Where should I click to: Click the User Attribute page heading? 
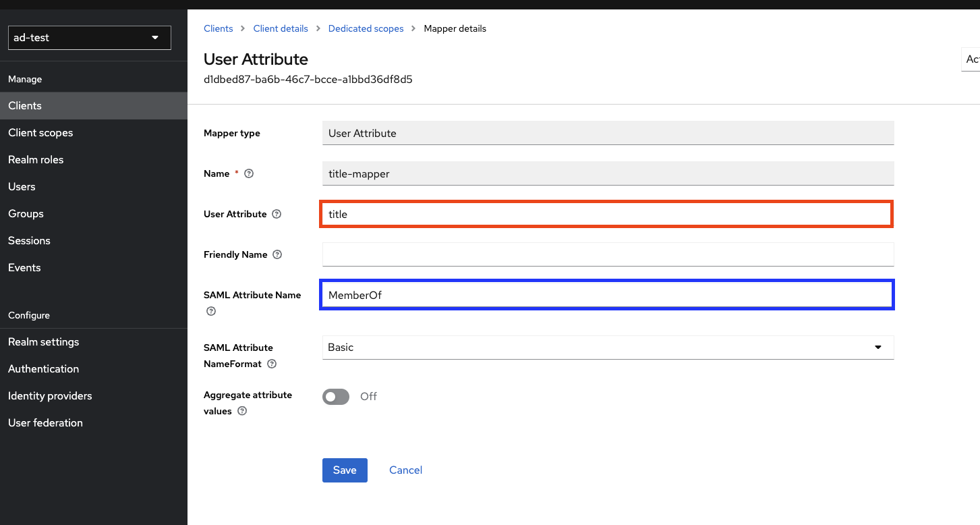(256, 59)
